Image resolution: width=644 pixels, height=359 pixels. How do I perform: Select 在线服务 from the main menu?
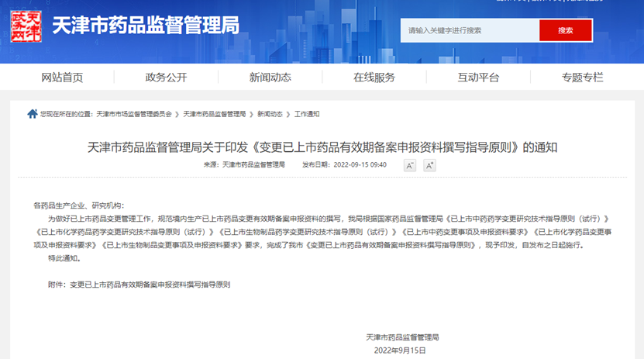point(374,77)
